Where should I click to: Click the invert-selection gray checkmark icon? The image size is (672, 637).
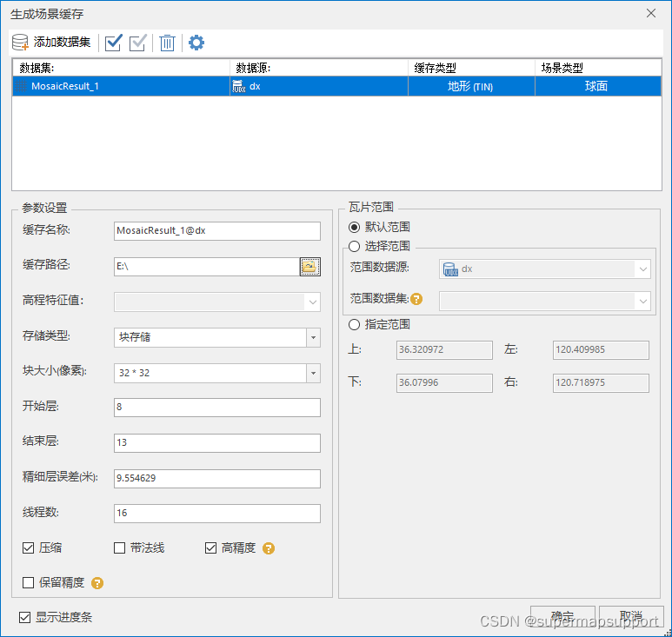click(138, 43)
